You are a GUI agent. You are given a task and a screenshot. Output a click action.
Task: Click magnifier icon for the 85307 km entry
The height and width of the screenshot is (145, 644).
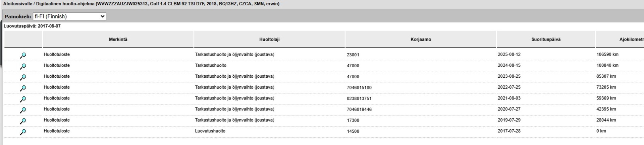23,77
